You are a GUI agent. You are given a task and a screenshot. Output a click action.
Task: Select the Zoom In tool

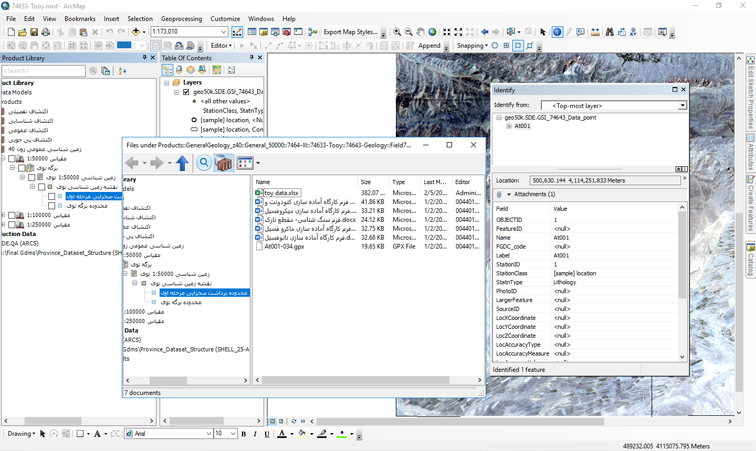pos(397,32)
